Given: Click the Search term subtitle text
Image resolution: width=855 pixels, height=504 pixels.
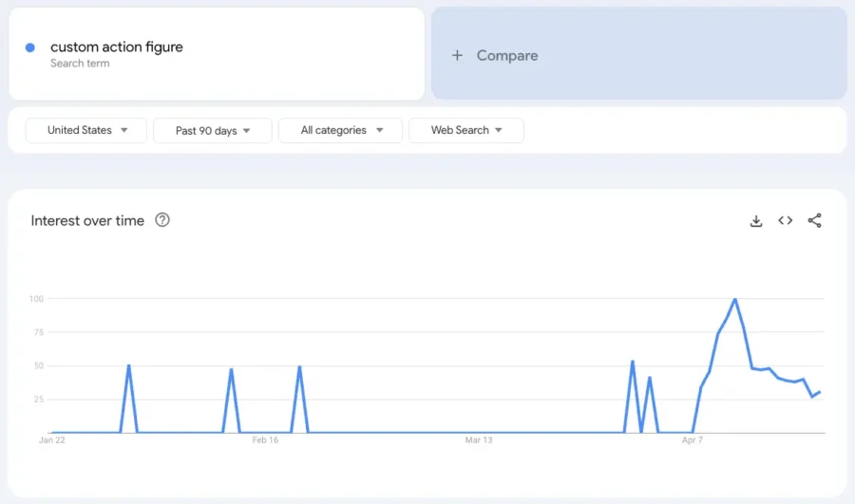Looking at the screenshot, I should click(80, 64).
